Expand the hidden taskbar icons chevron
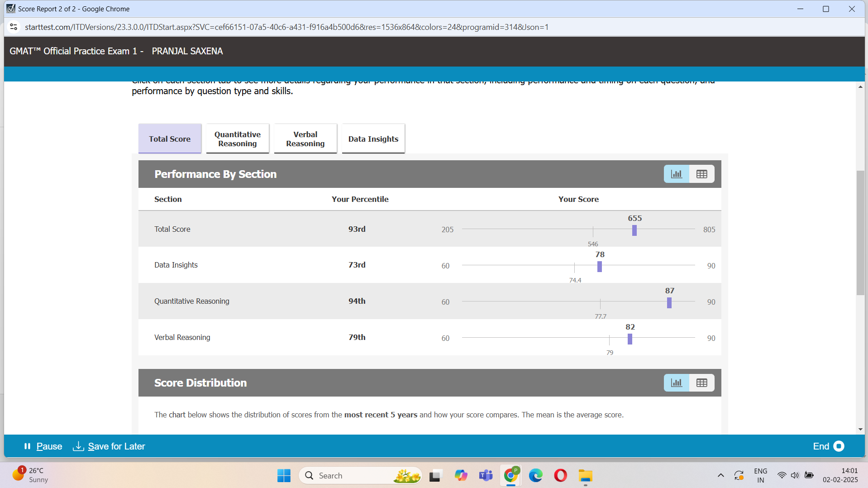Viewport: 868px width, 488px height. pyautogui.click(x=720, y=475)
